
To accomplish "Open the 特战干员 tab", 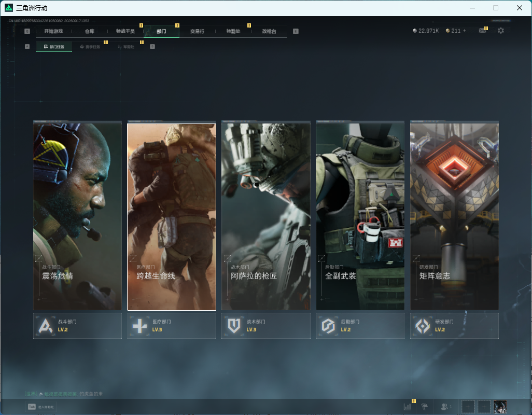I will point(125,31).
